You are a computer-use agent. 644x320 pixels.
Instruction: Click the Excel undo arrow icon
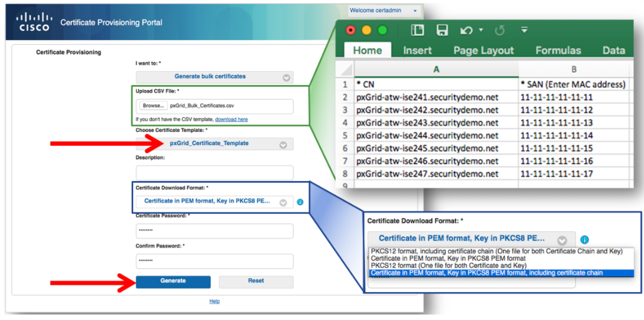click(x=466, y=30)
